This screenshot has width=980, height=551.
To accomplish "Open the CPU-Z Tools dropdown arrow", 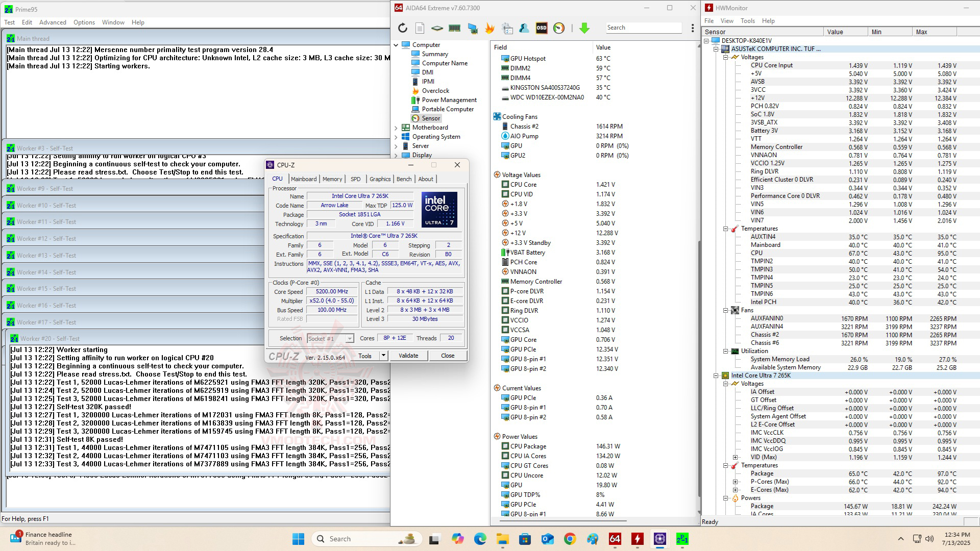I will [x=383, y=356].
